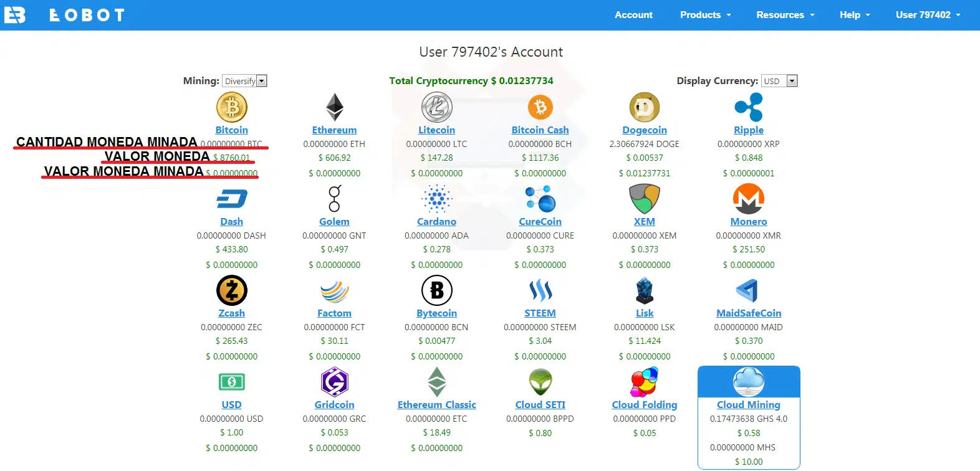Expand the Resources menu
Viewport: 980px width, 471px height.
785,15
